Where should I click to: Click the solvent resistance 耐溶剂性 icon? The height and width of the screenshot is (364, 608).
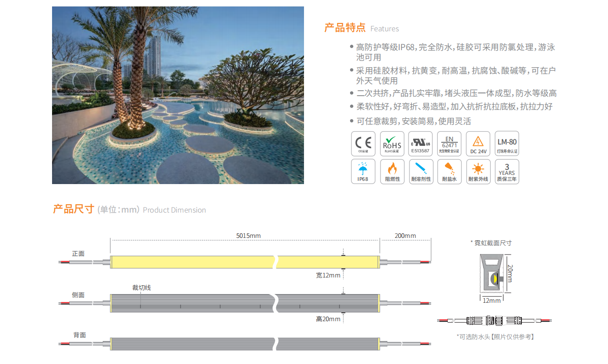420,172
